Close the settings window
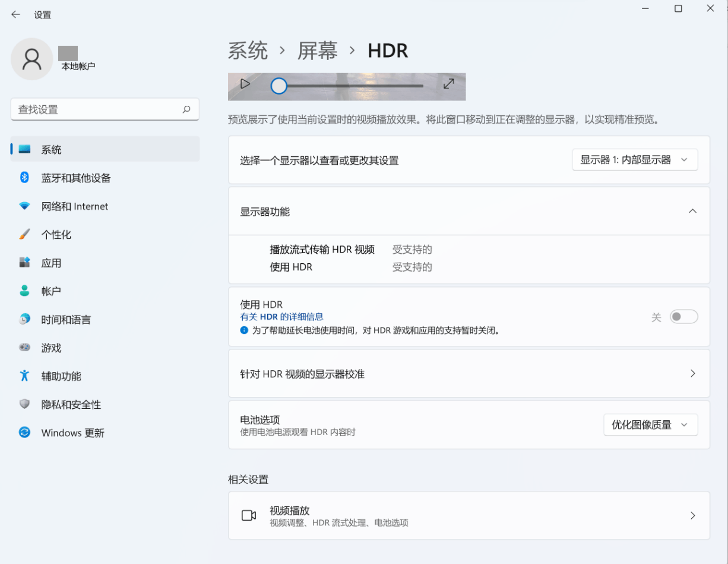The image size is (728, 564). (x=710, y=8)
